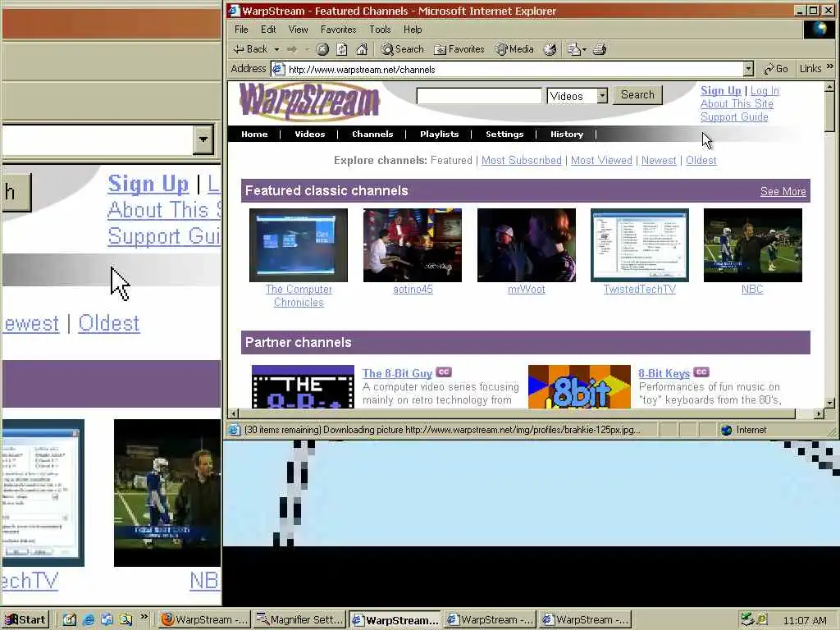This screenshot has height=630, width=840.
Task: Click the Forward arrow in IE toolbar
Action: (292, 49)
